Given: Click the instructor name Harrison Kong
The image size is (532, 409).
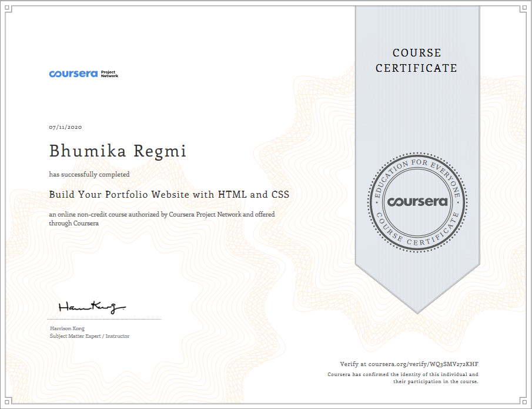Looking at the screenshot, I should pos(67,328).
